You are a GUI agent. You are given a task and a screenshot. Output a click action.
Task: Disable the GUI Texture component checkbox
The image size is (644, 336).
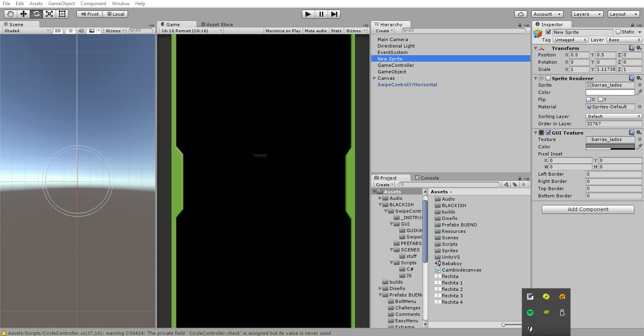[x=548, y=133]
